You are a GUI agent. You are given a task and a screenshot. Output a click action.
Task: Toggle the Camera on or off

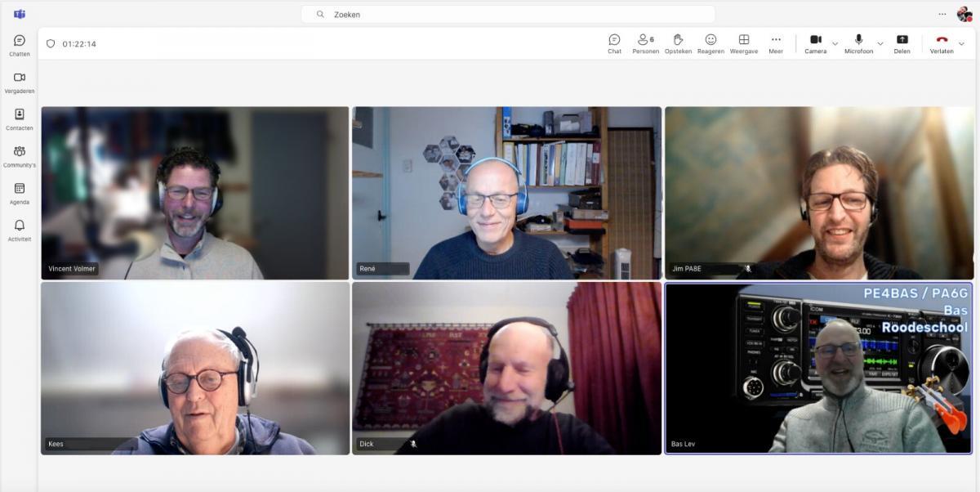tap(815, 43)
